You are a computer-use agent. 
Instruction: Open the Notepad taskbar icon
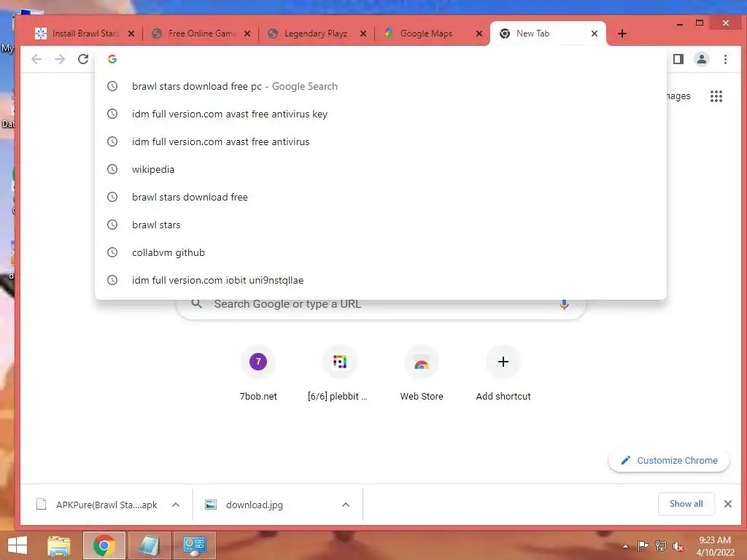pyautogui.click(x=149, y=545)
